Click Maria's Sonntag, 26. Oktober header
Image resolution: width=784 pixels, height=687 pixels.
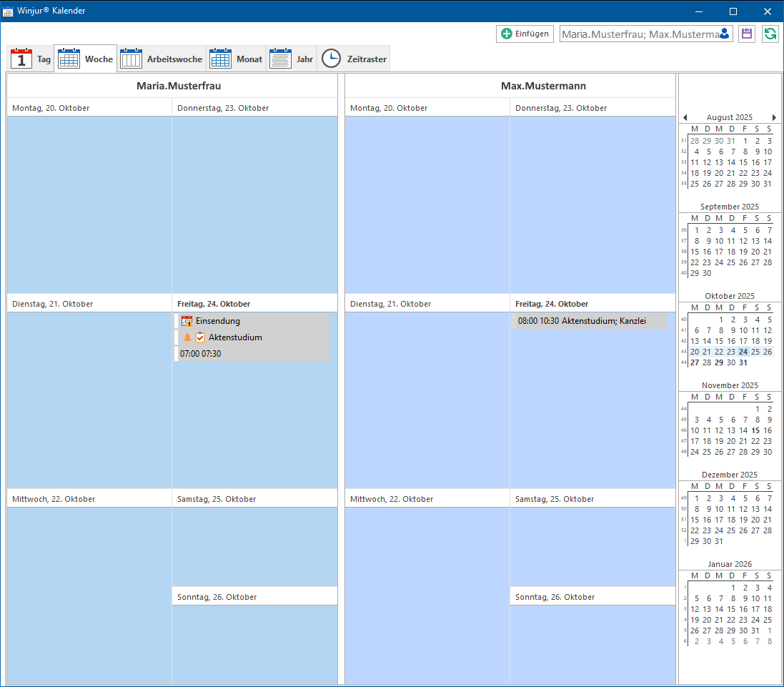(x=254, y=597)
